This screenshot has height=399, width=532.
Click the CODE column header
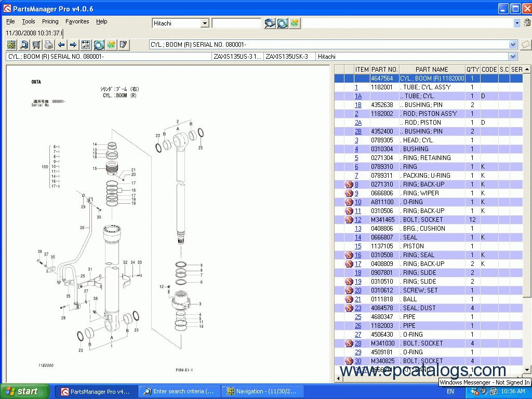489,69
